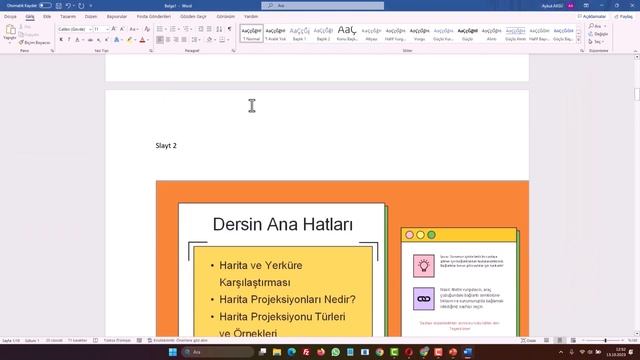Open the Paragraph dialog launcher

[233, 51]
